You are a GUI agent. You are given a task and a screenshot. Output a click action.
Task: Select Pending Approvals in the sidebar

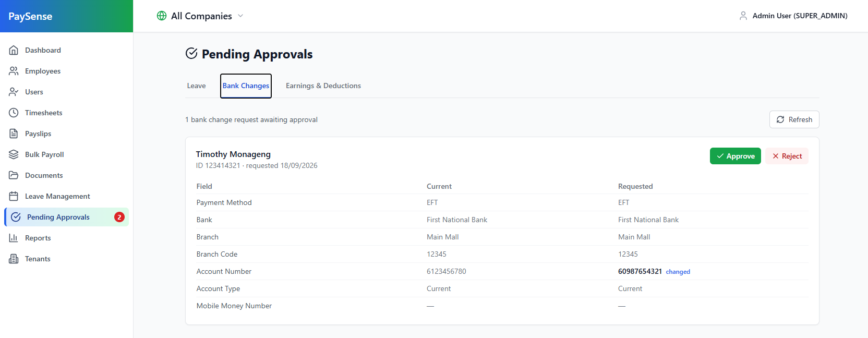(x=66, y=217)
